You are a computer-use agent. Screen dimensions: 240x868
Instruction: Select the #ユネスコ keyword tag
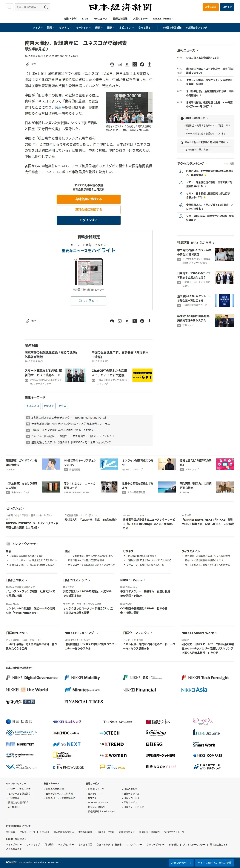click(x=33, y=406)
